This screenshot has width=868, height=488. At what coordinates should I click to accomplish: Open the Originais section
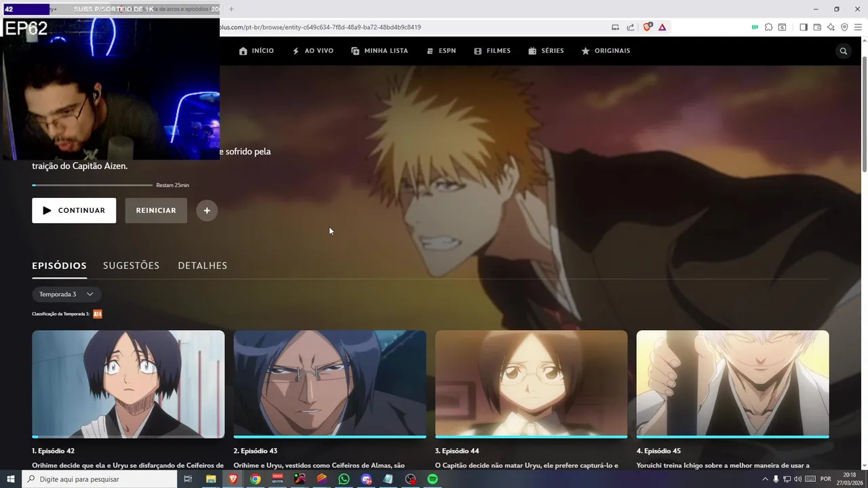click(606, 51)
